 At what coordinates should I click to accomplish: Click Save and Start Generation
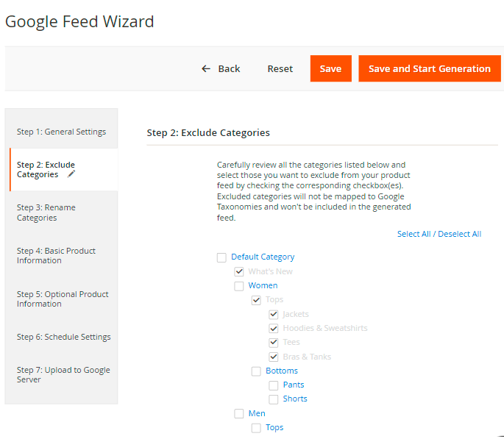point(429,69)
